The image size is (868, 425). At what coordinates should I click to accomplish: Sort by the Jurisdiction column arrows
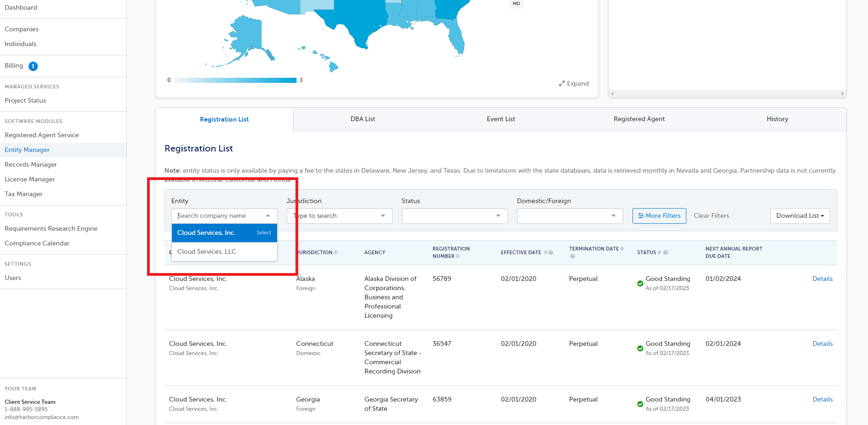[x=336, y=252]
